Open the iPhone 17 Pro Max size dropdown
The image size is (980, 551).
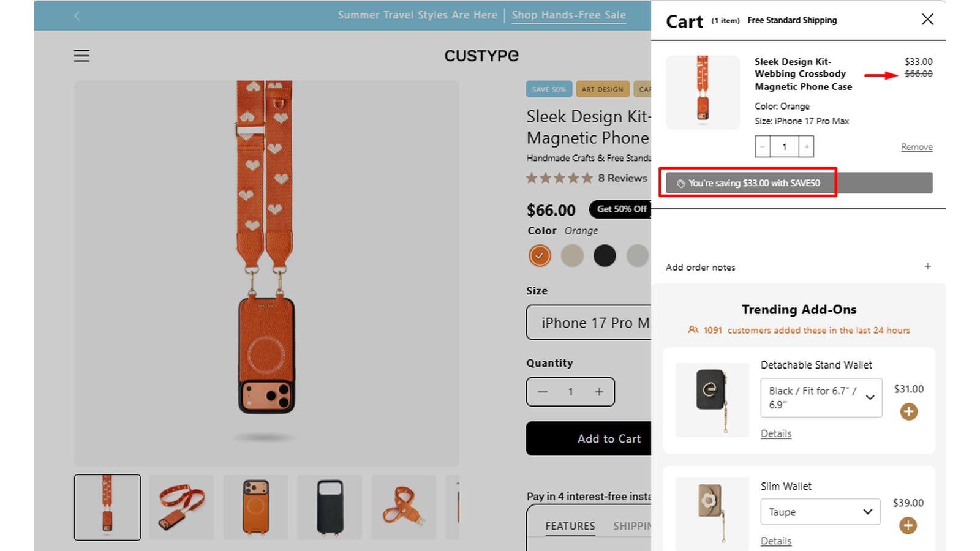coord(589,322)
